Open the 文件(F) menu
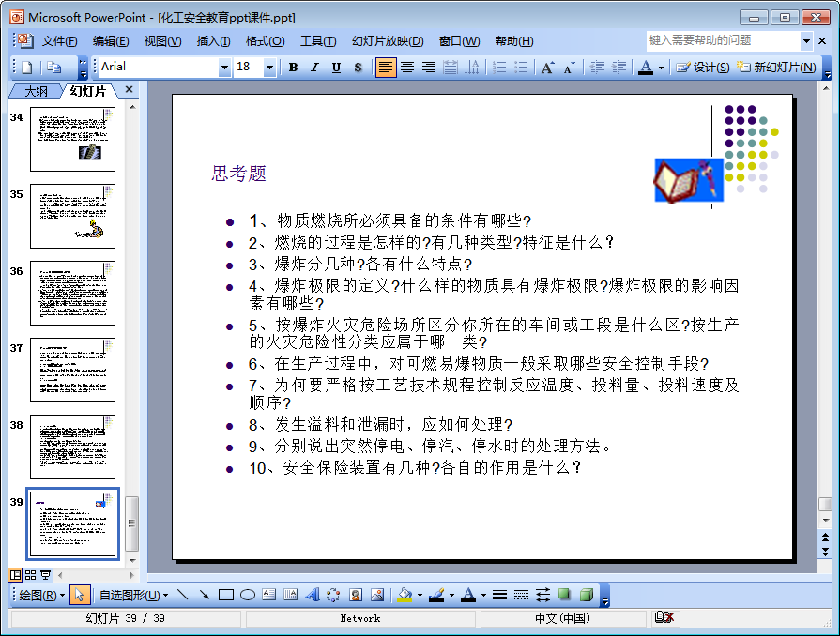 [59, 41]
